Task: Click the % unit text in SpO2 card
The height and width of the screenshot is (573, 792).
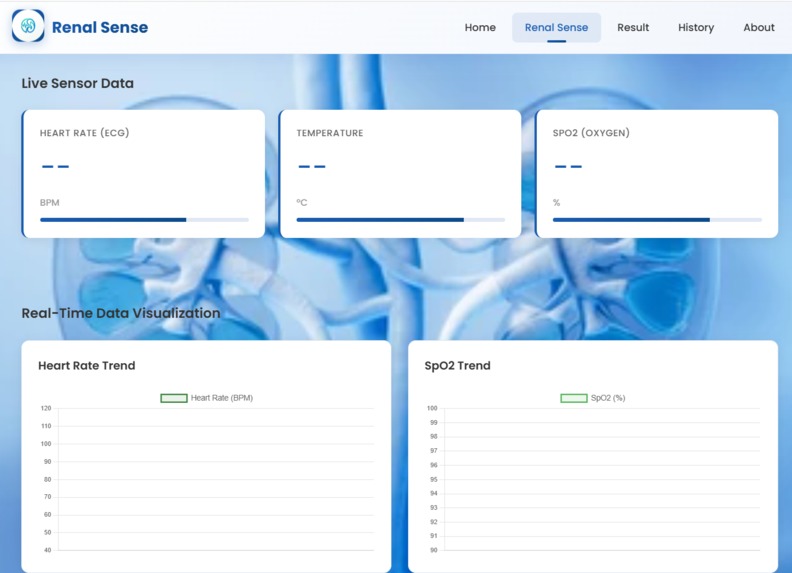Action: pos(556,203)
